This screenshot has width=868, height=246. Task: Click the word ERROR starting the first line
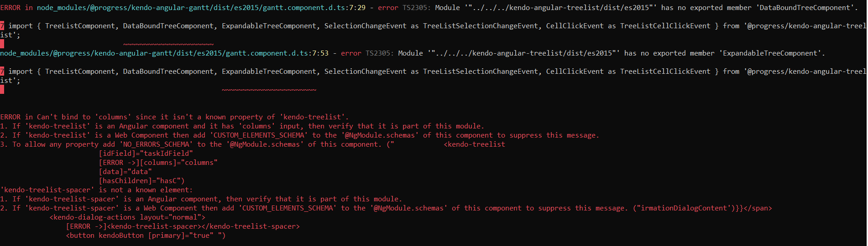tap(10, 8)
